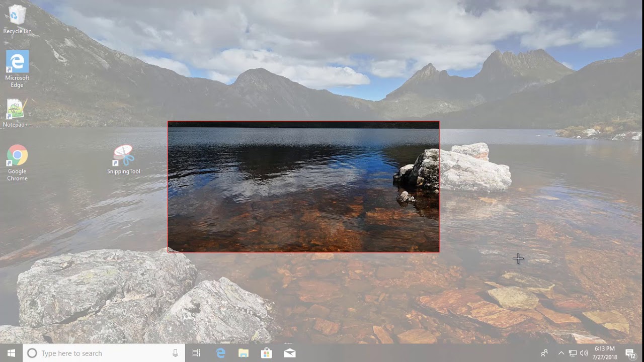Open the clock showing 6:13 PM

click(x=605, y=353)
